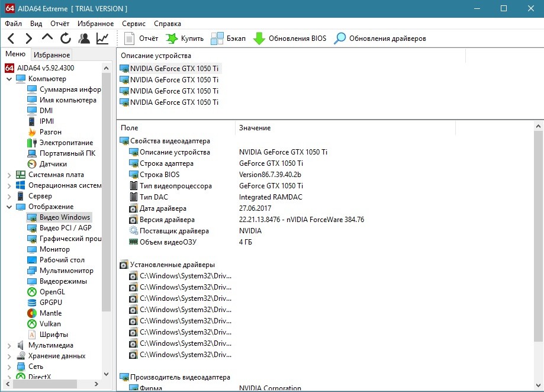Screen dimensions: 544x392
Task: Open the OpenGL tree item
Action: click(46, 292)
